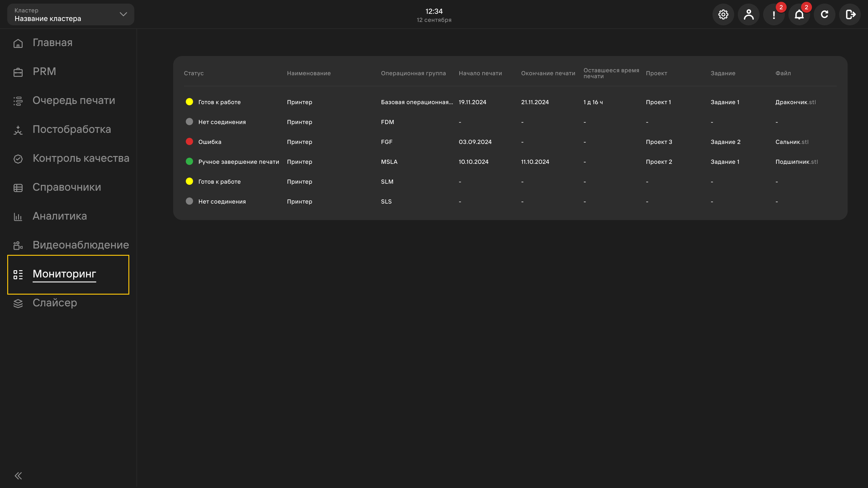Click the chart icon beside Аналитика

pos(18,217)
